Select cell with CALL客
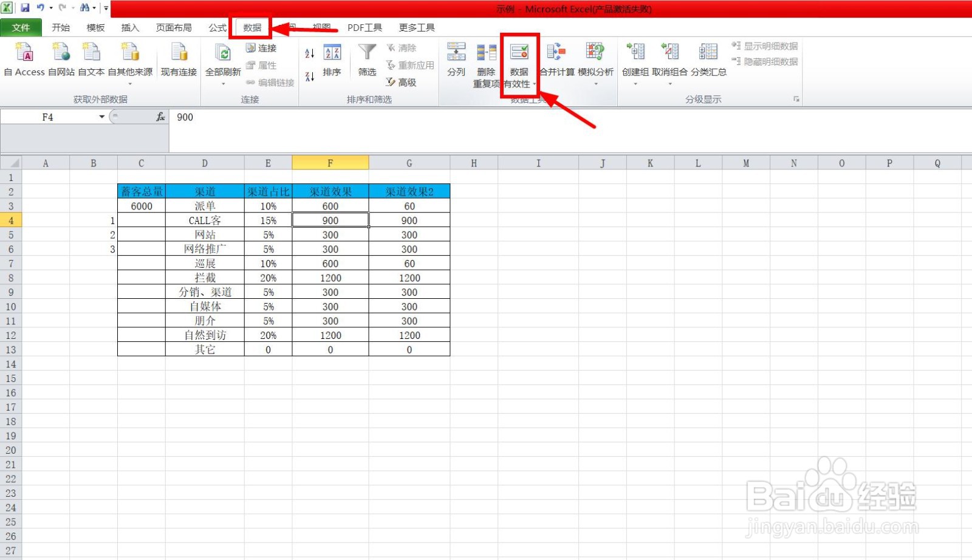The height and width of the screenshot is (560, 972). click(x=205, y=220)
